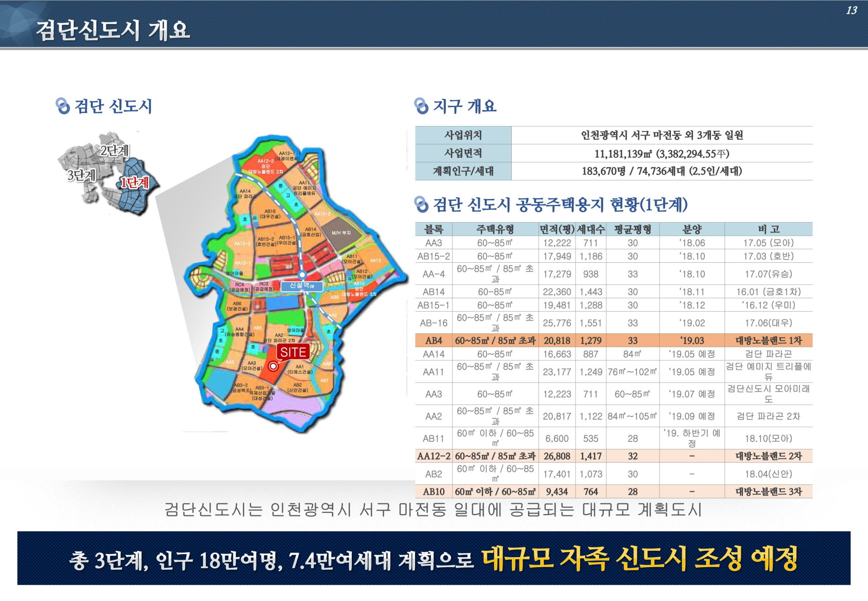This screenshot has height=601, width=868.
Task: Click the AB2 block cell in table
Action: tap(434, 474)
